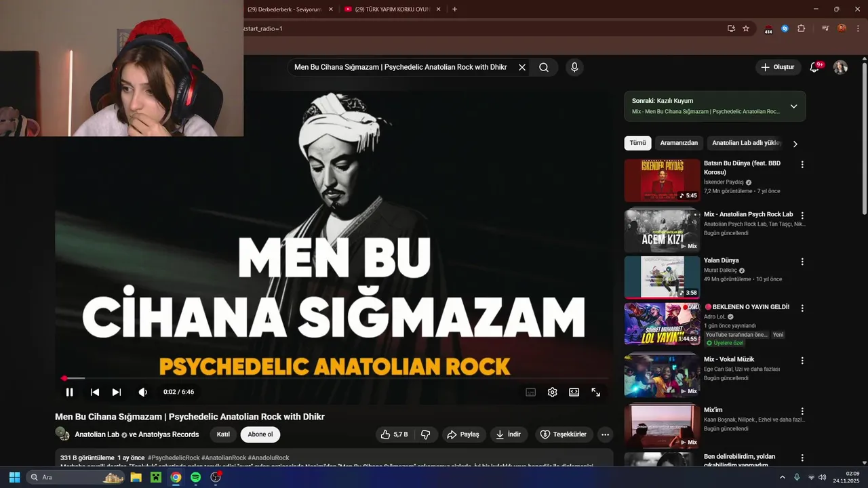Open Mix - Vokal Müzik title
The height and width of the screenshot is (488, 868).
point(729,359)
